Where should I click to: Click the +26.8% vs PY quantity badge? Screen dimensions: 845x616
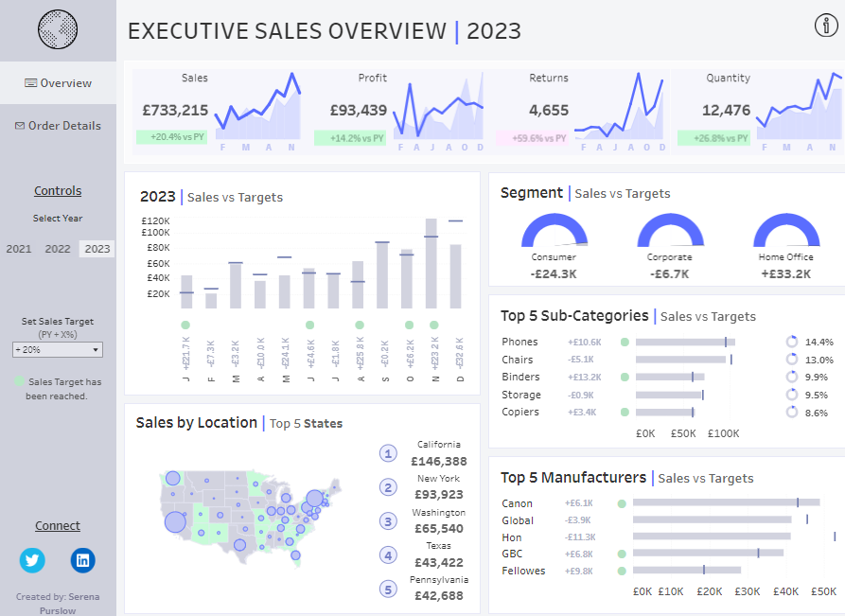(x=713, y=138)
